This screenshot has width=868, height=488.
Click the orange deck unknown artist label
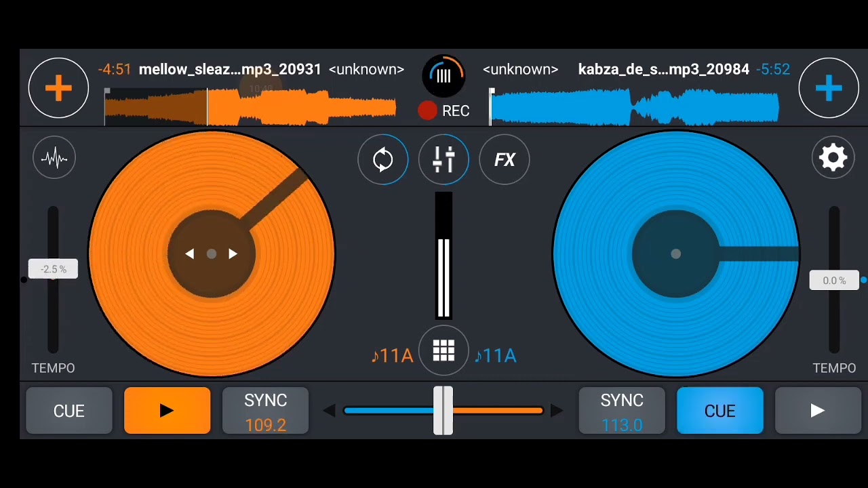pyautogui.click(x=366, y=70)
